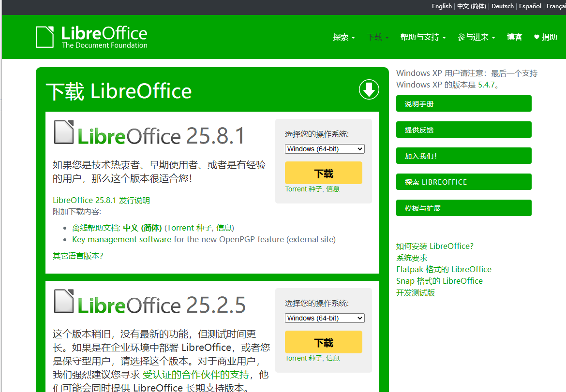Open Flatpak 格式的 LibreOffice link
Screen dimensions: 566x392
(x=444, y=269)
